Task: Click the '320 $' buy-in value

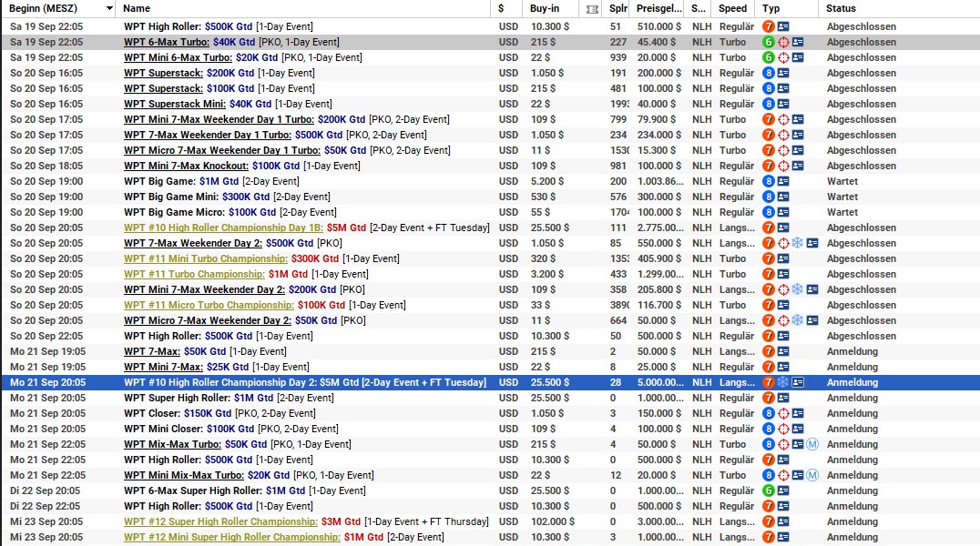Action: coord(543,258)
